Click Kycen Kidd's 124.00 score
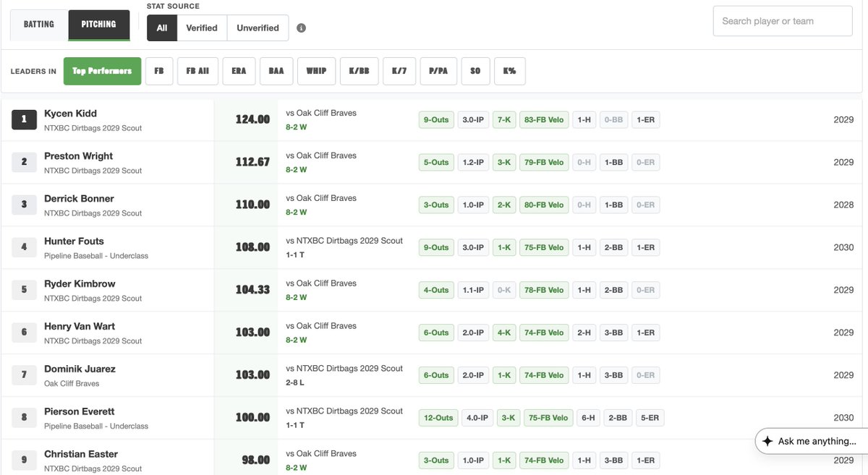Image resolution: width=868 pixels, height=475 pixels. coord(252,119)
